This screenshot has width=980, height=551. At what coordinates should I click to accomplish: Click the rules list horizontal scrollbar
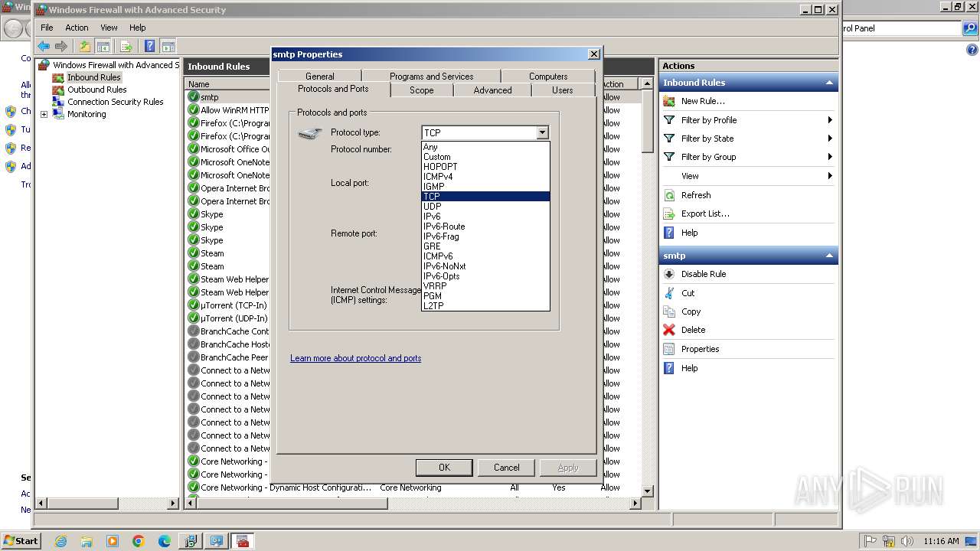[413, 504]
